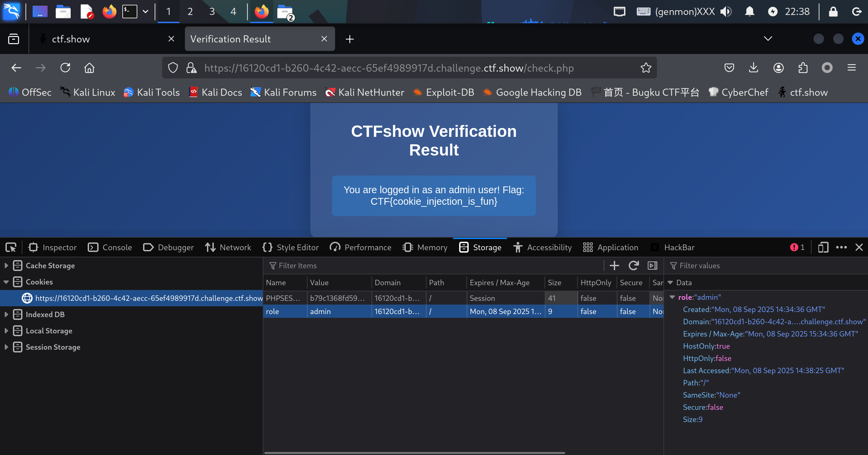Expand the Cache Storage tree node
Image resolution: width=868 pixels, height=455 pixels.
(x=6, y=266)
